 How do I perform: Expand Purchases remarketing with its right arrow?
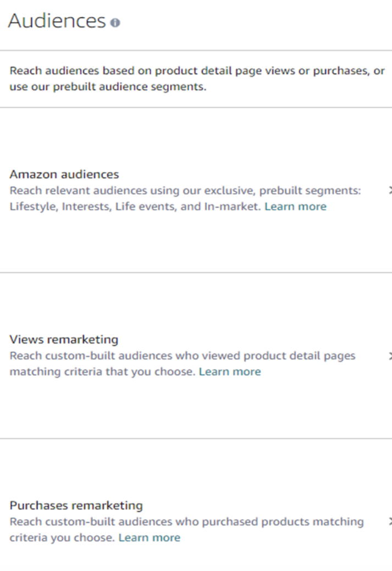pyautogui.click(x=390, y=521)
